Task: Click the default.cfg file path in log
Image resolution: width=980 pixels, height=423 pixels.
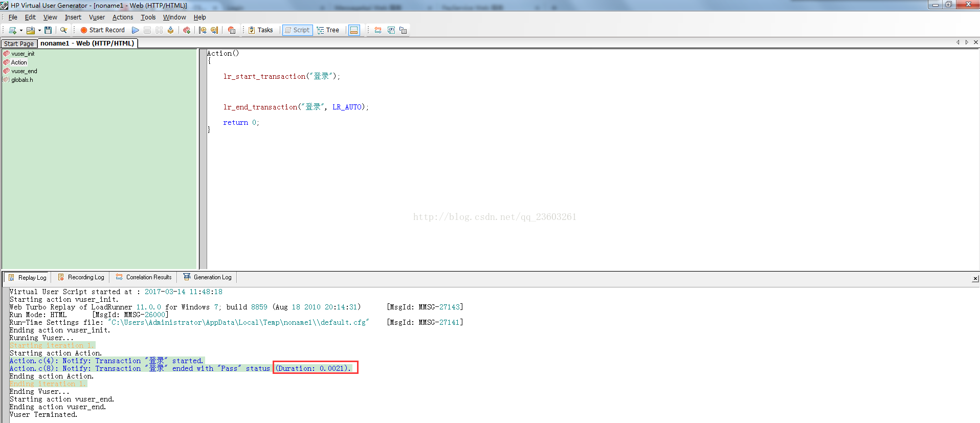Action: [238, 323]
